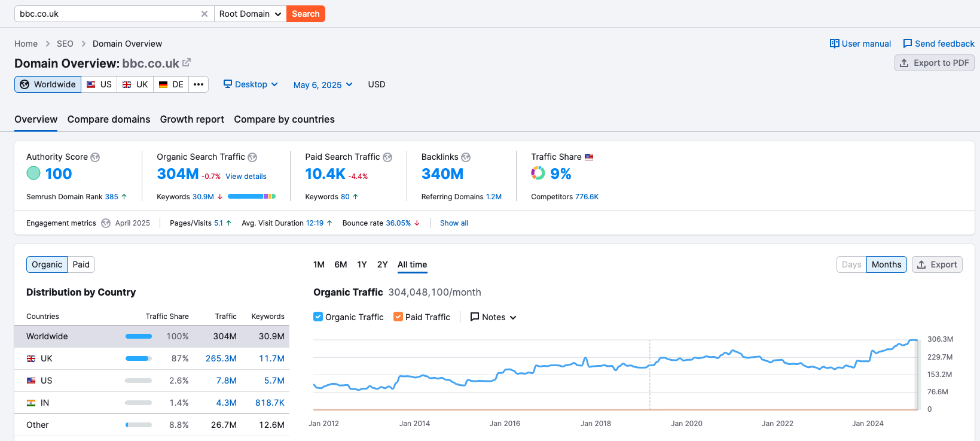
Task: Click the orange Search button
Action: 306,14
